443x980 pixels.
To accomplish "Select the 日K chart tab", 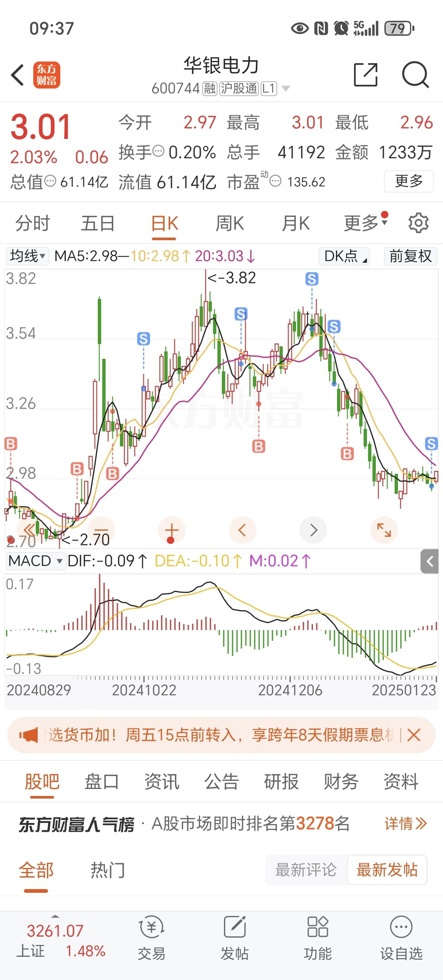I will point(164,223).
